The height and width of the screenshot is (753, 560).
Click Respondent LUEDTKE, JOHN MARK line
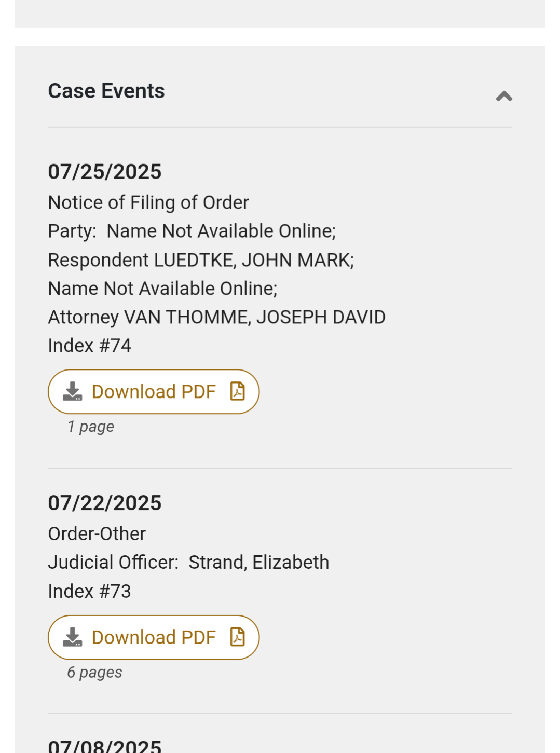(201, 260)
